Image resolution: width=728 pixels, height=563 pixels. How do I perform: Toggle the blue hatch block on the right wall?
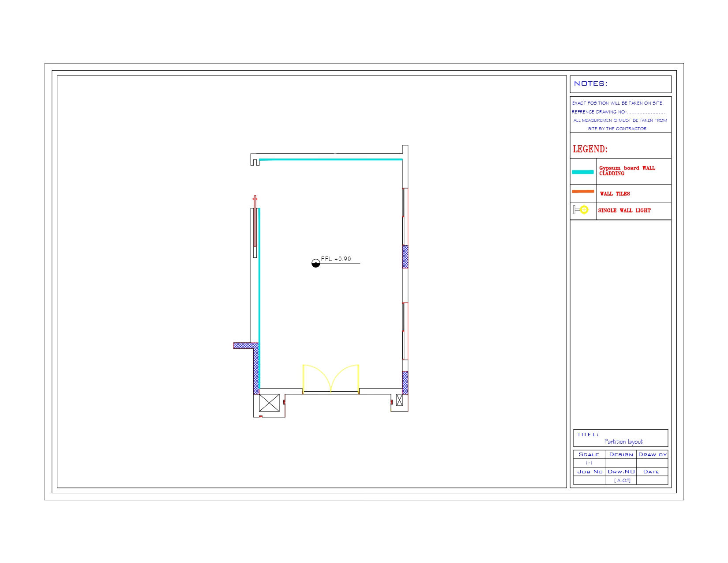[405, 256]
